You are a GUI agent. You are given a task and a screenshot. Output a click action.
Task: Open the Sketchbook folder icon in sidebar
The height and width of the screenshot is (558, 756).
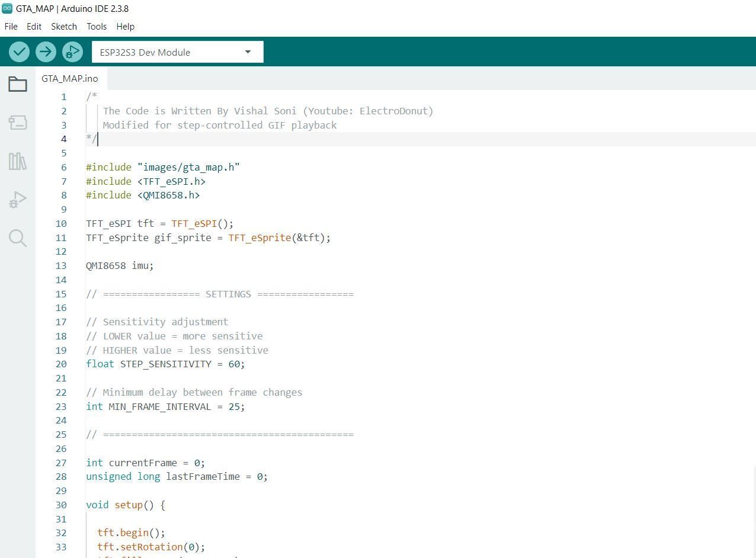[x=18, y=84]
